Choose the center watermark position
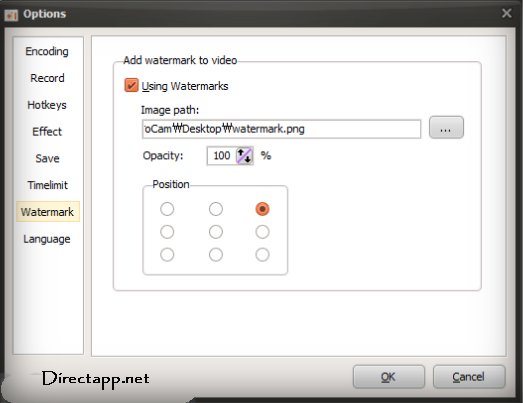523x403 pixels. (216, 232)
